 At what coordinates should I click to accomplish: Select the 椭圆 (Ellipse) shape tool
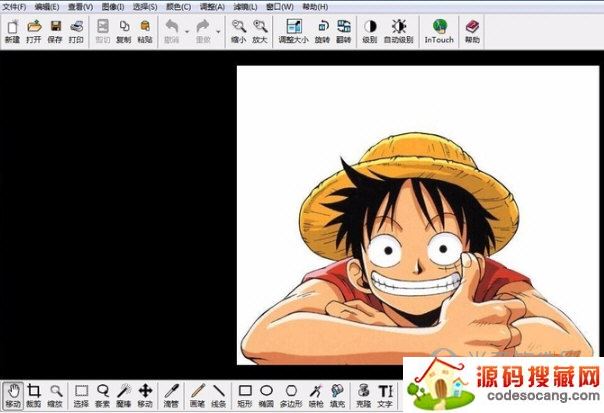(266, 395)
